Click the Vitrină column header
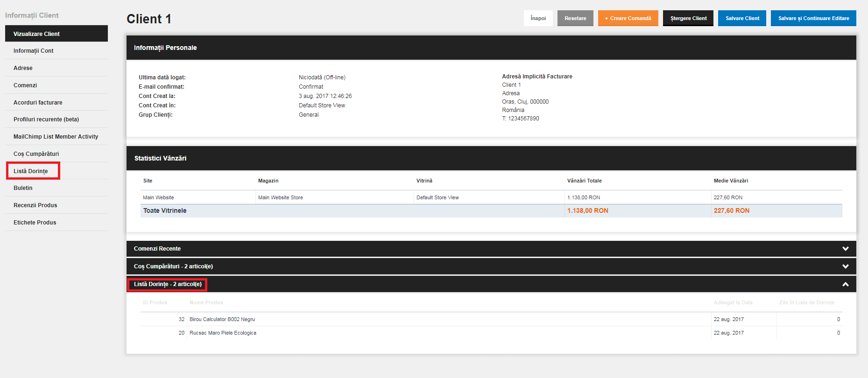Screen dimensions: 868x378 point(424,181)
